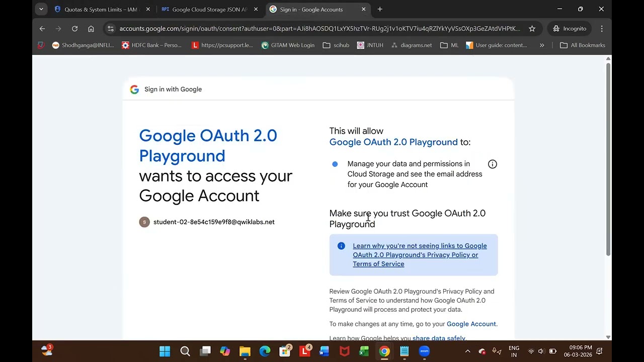Open the diagrams.net bookmark

coord(411,45)
